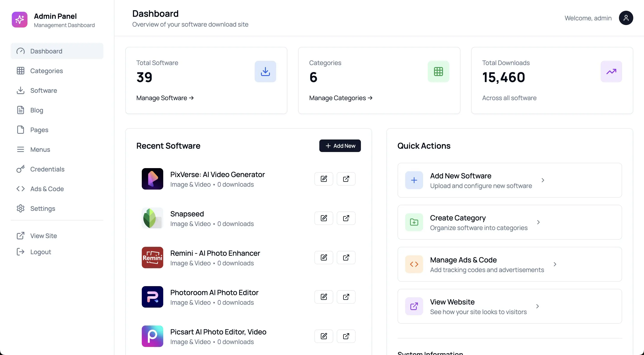The width and height of the screenshot is (644, 355).
Task: Click edit icon for Picsart AI Photo Editor
Action: [x=324, y=336]
